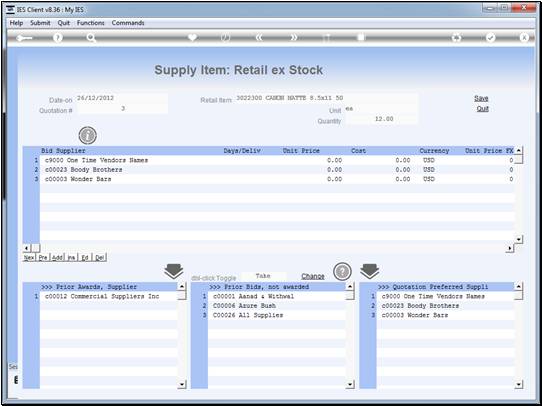Click the magnifier search toolbar icon
Image resolution: width=542 pixels, height=406 pixels.
[91, 38]
